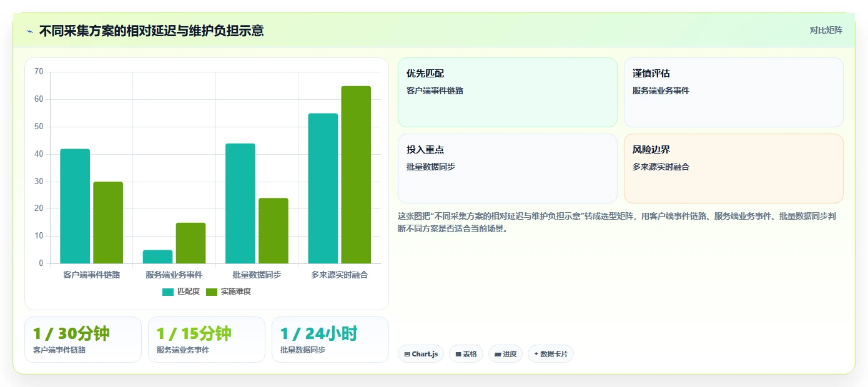Click the 匹配度 legend label
The image size is (868, 387).
click(188, 291)
